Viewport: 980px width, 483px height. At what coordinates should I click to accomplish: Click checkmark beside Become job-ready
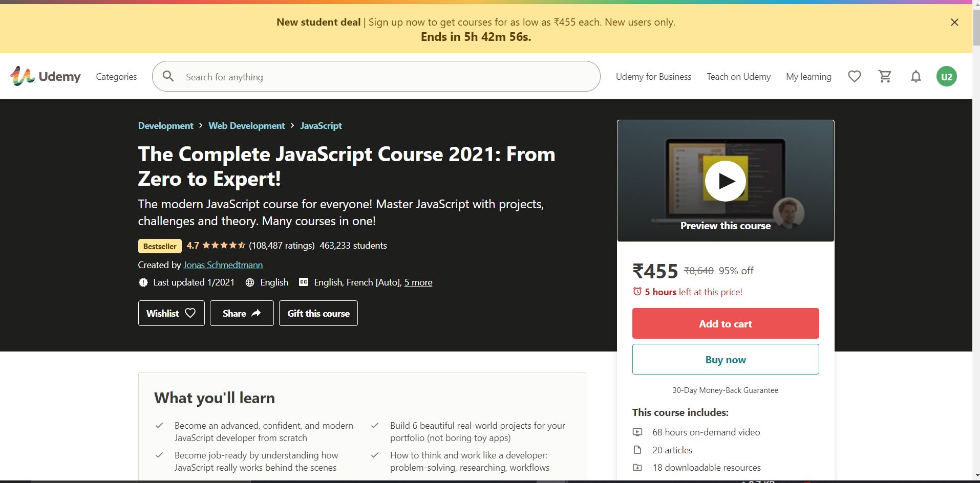pyautogui.click(x=160, y=455)
